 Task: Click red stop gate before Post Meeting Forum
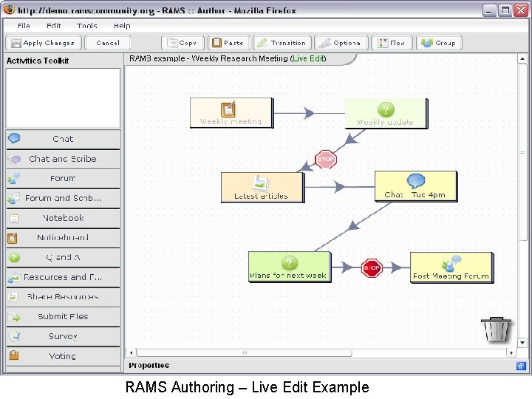[372, 267]
